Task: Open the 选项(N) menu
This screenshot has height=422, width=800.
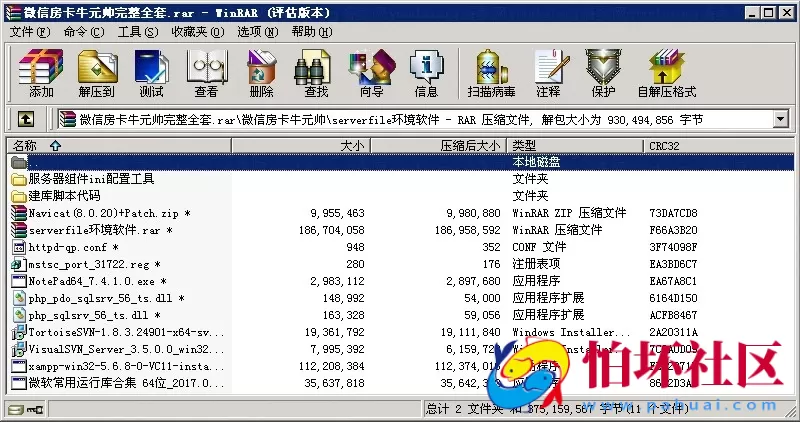Action: tap(258, 32)
